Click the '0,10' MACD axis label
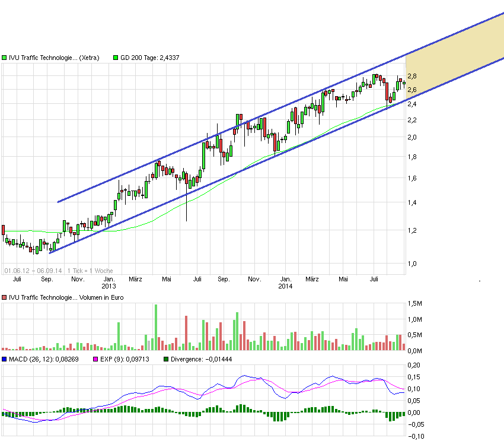Viewport: 504px width, 441px height. click(x=414, y=389)
